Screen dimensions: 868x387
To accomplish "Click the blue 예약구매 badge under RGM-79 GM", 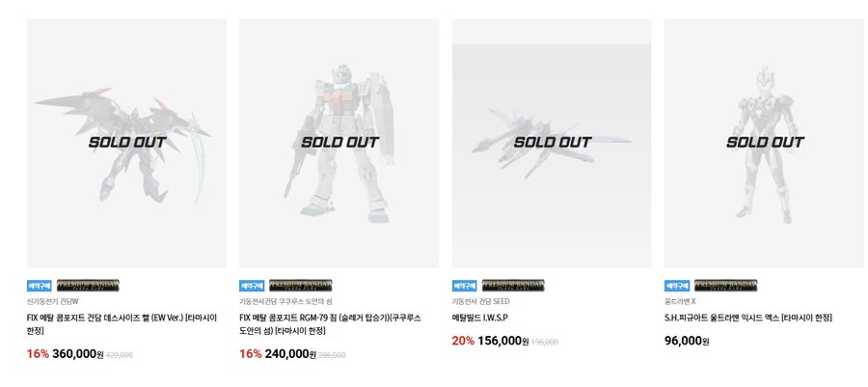I will pyautogui.click(x=252, y=286).
